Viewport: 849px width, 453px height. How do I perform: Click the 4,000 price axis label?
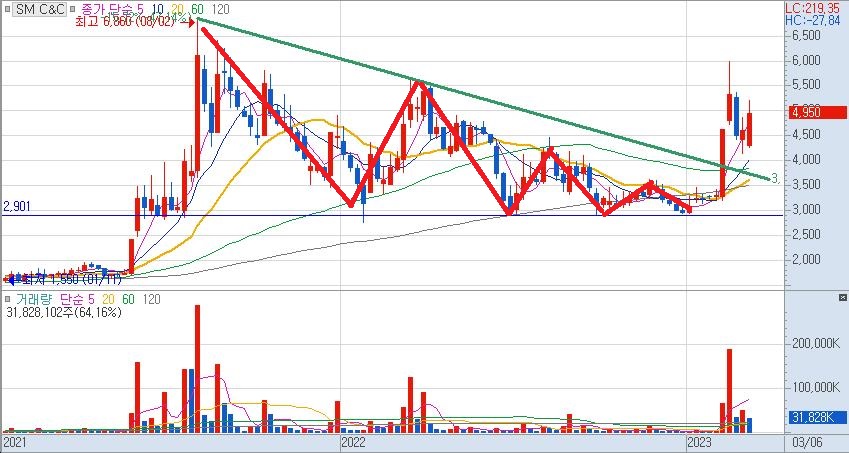[805, 160]
